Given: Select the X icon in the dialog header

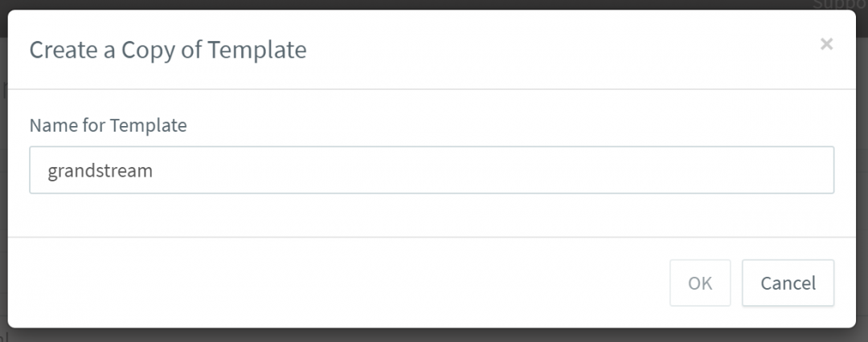Looking at the screenshot, I should (826, 44).
